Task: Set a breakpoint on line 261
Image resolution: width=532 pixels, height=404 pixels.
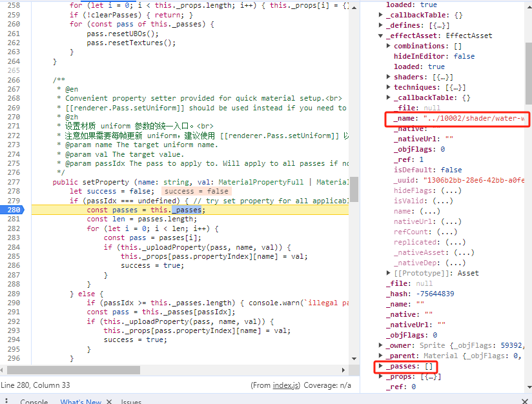Action: point(14,34)
